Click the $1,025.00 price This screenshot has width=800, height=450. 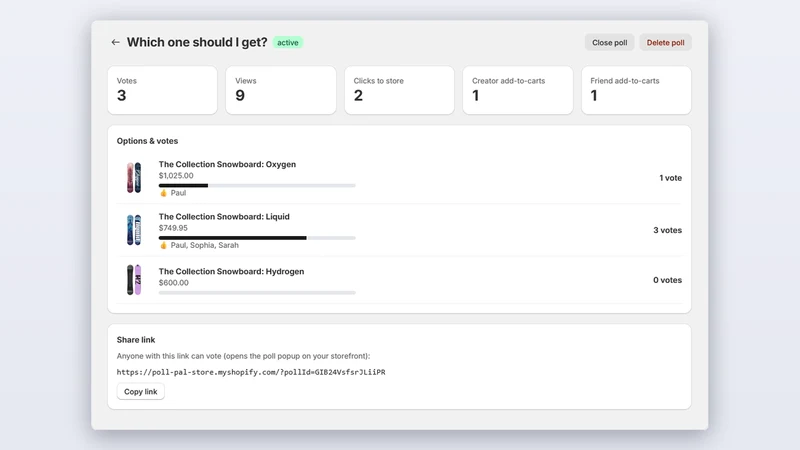176,176
